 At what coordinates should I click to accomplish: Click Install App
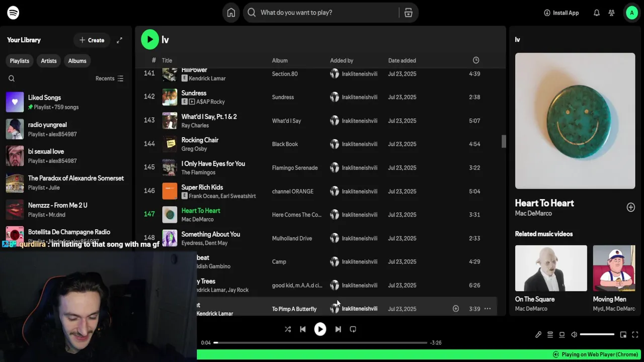561,13
